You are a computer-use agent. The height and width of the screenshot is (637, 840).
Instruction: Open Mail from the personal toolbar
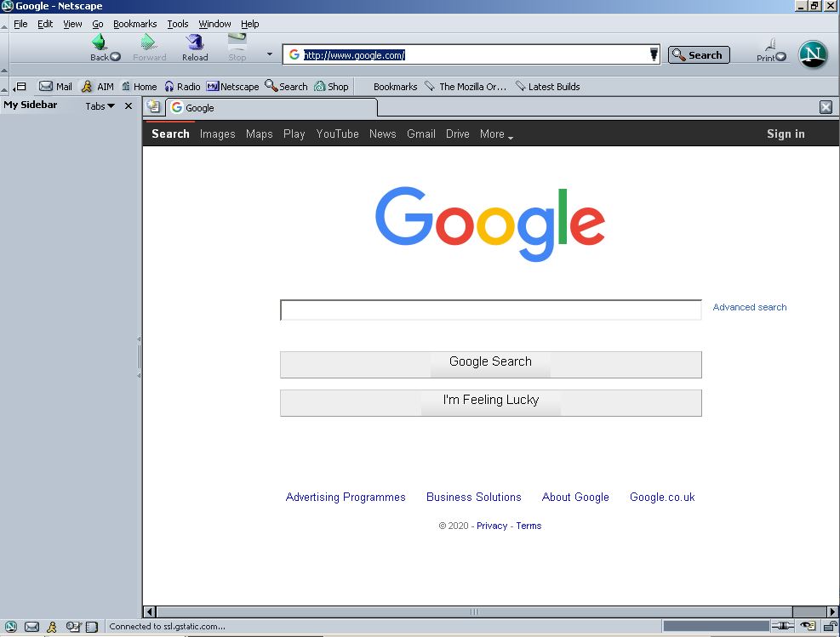54,86
